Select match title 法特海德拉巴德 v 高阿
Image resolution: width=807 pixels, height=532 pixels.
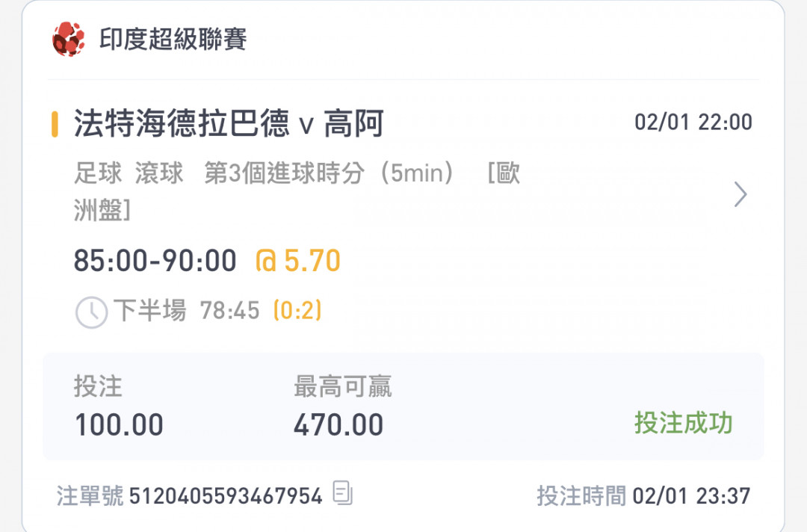pos(229,124)
